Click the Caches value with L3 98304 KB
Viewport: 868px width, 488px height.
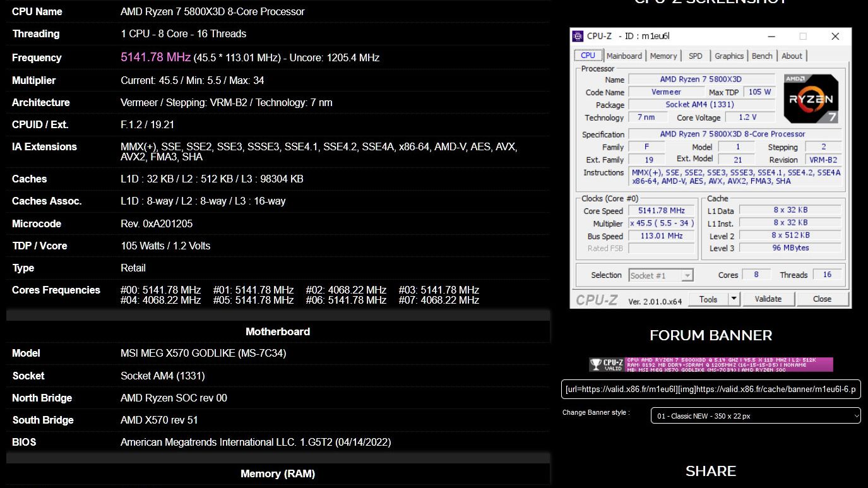coord(212,179)
